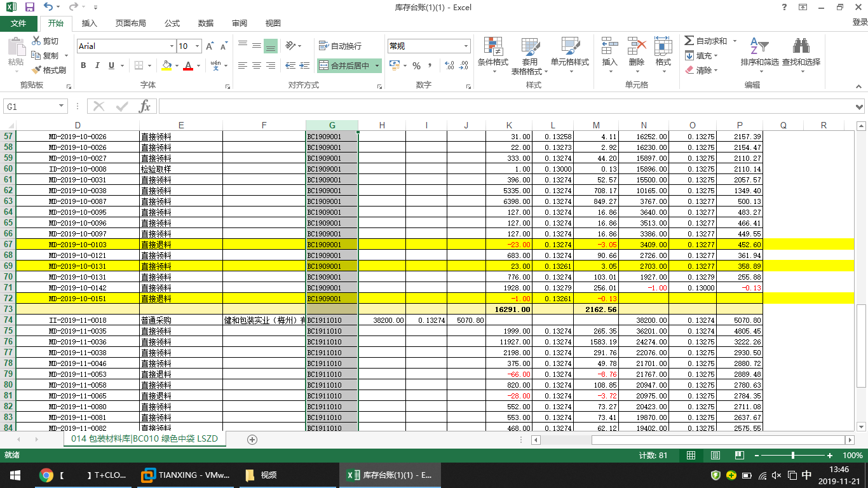Click the percent style icon
Viewport: 868px width, 488px height.
tap(417, 65)
